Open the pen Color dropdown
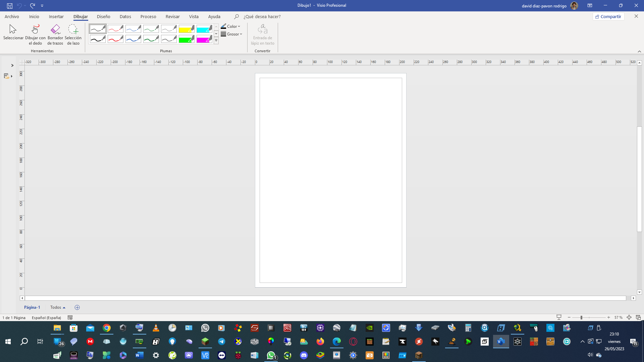The width and height of the screenshot is (644, 362). [x=231, y=26]
